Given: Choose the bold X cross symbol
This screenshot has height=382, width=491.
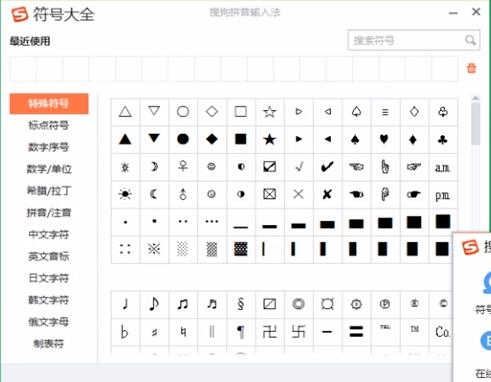Looking at the screenshot, I should (x=327, y=194).
